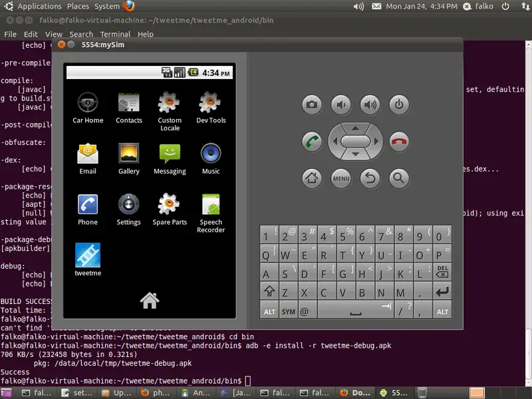
Task: Switch to the Do... Firefox taskbar window
Action: pos(356,393)
